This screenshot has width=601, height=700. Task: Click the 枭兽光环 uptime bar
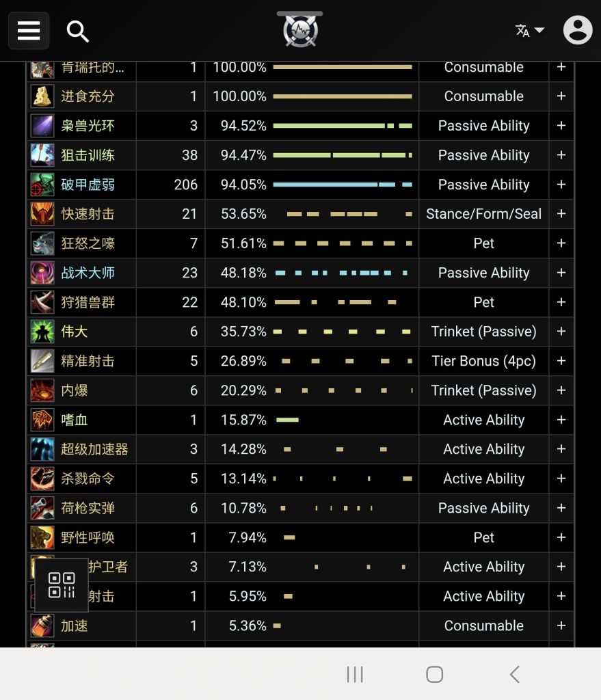pos(343,126)
